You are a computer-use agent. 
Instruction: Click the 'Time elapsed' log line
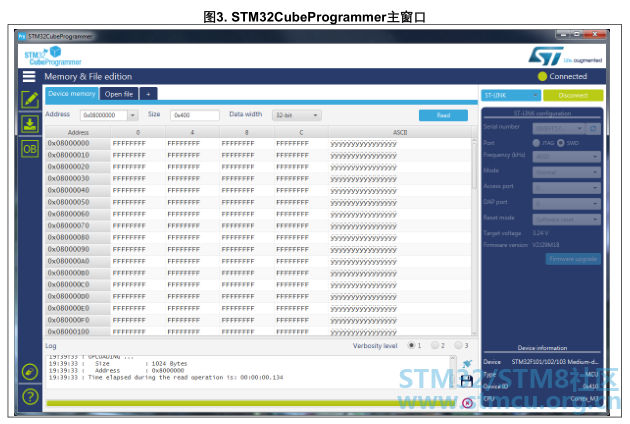[166, 377]
